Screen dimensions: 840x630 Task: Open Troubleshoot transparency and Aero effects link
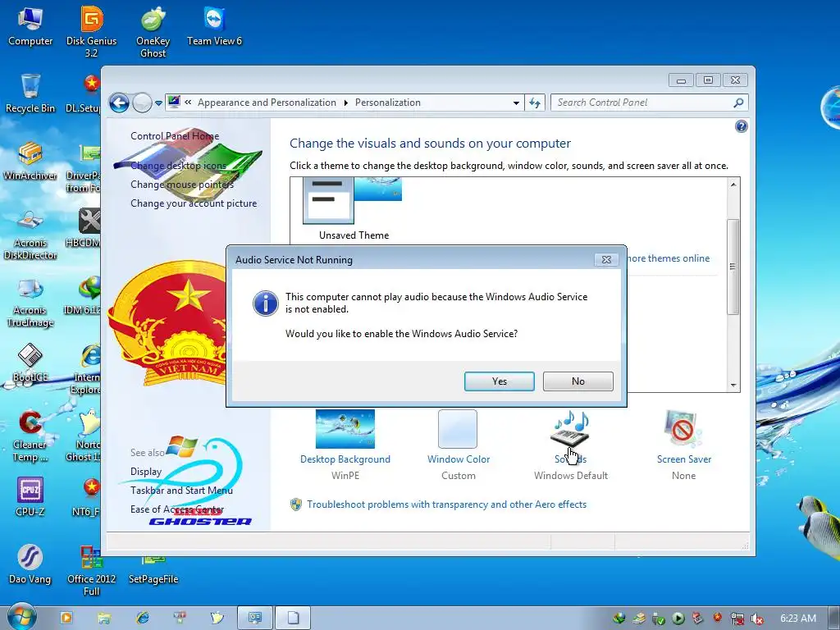pyautogui.click(x=447, y=504)
